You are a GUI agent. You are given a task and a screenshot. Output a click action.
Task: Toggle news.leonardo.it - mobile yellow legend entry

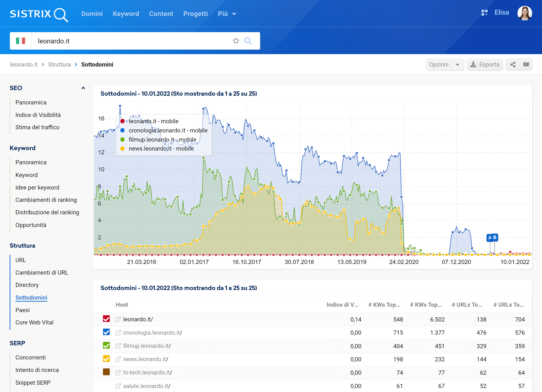coord(157,149)
